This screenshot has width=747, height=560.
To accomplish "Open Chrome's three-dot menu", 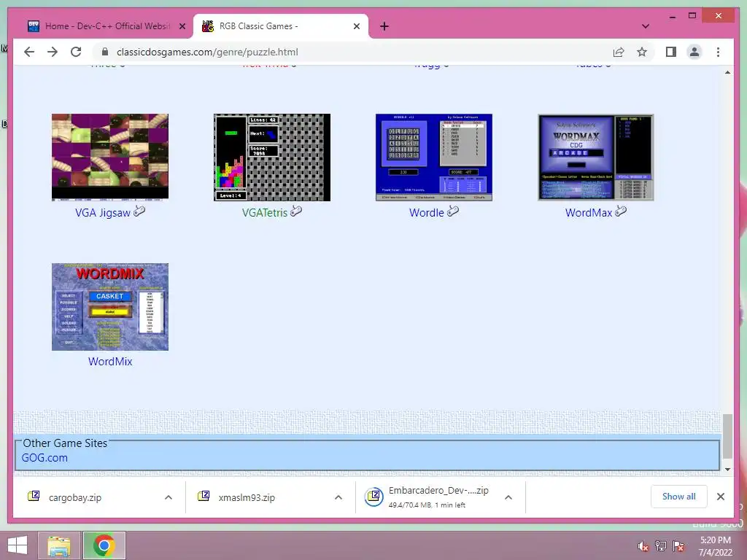I will [718, 52].
